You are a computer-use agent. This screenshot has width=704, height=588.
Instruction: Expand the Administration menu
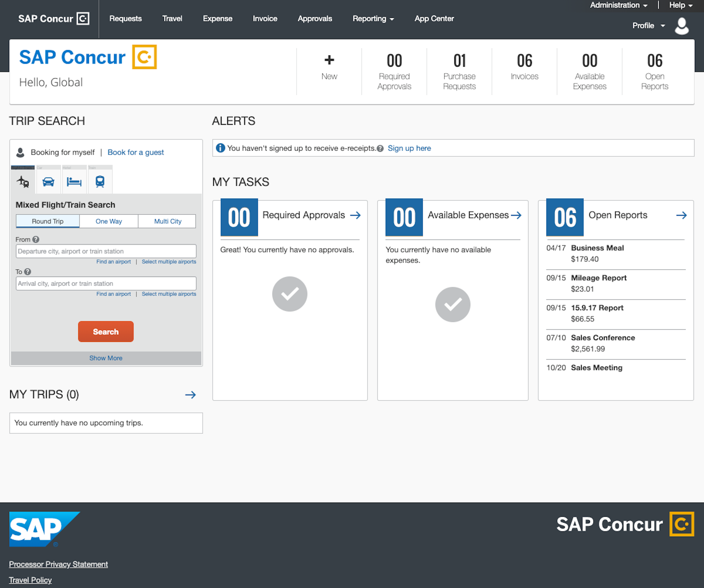tap(616, 5)
